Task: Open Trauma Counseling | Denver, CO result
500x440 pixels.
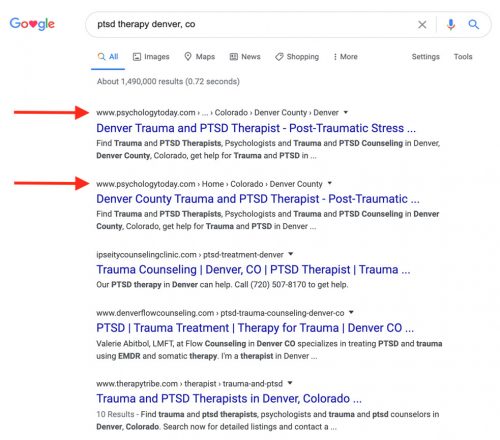Action: tap(253, 270)
